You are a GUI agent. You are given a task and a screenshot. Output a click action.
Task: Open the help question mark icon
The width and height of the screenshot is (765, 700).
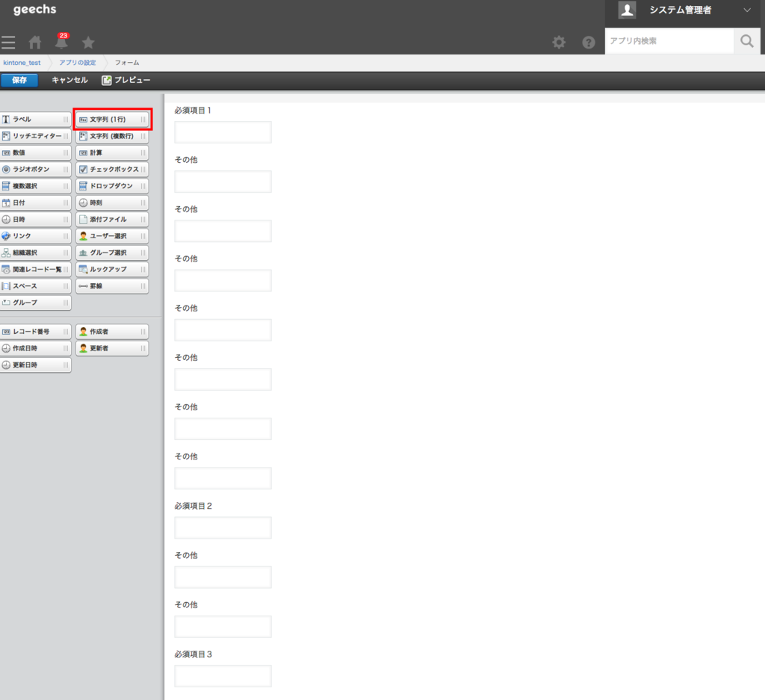tap(589, 43)
